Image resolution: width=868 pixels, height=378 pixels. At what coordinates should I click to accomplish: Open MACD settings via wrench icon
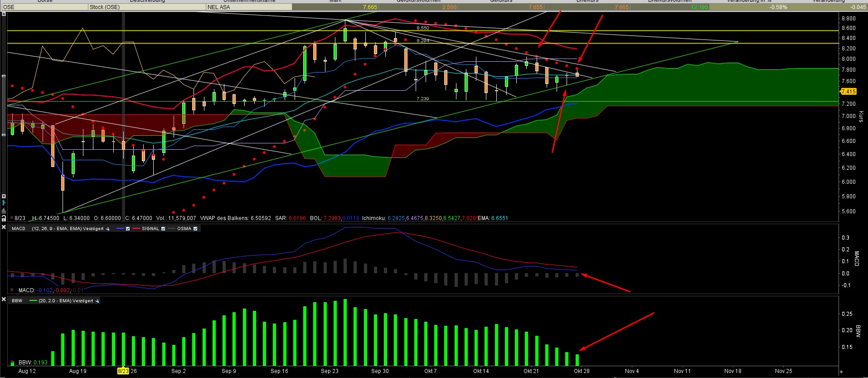pos(107,229)
